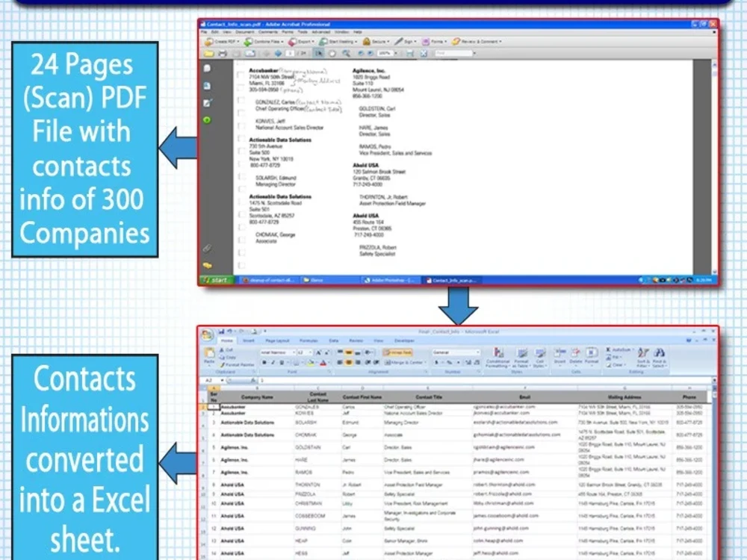
Task: Open the Export menu in Acrobat
Action: (x=301, y=41)
